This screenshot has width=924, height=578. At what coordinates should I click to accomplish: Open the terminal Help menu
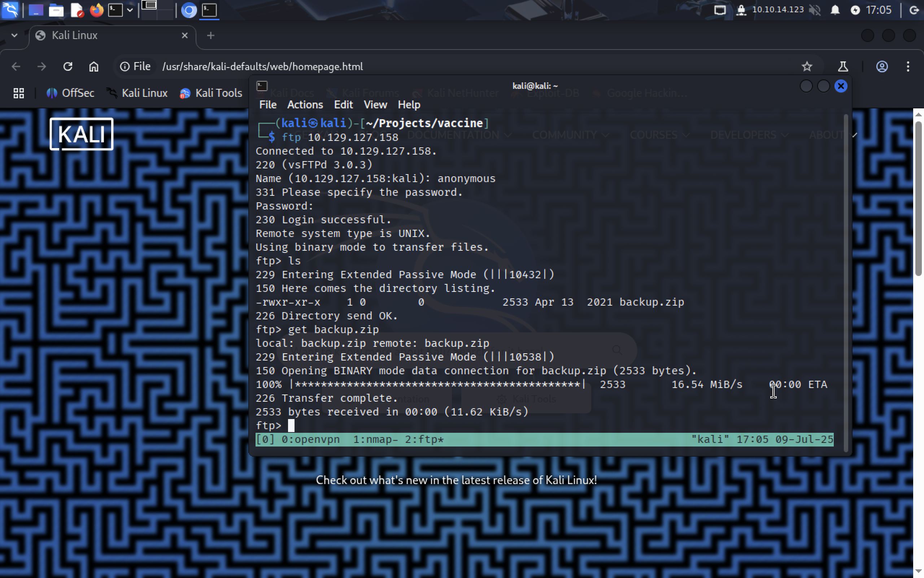pos(409,105)
